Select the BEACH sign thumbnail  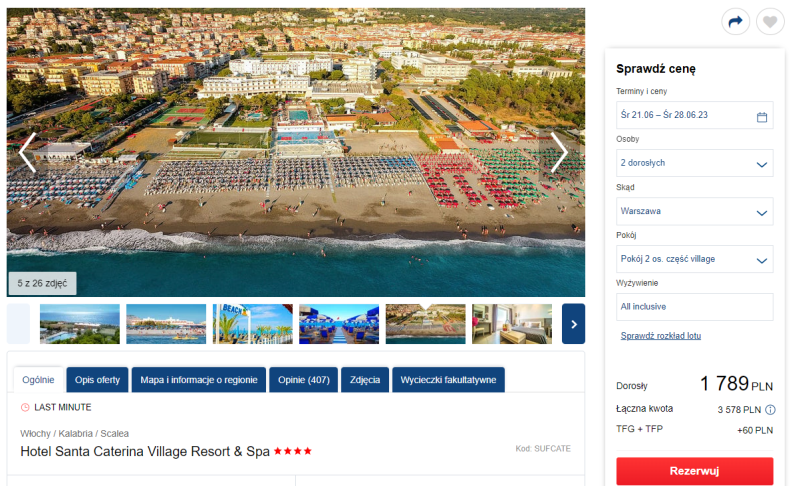pos(252,324)
